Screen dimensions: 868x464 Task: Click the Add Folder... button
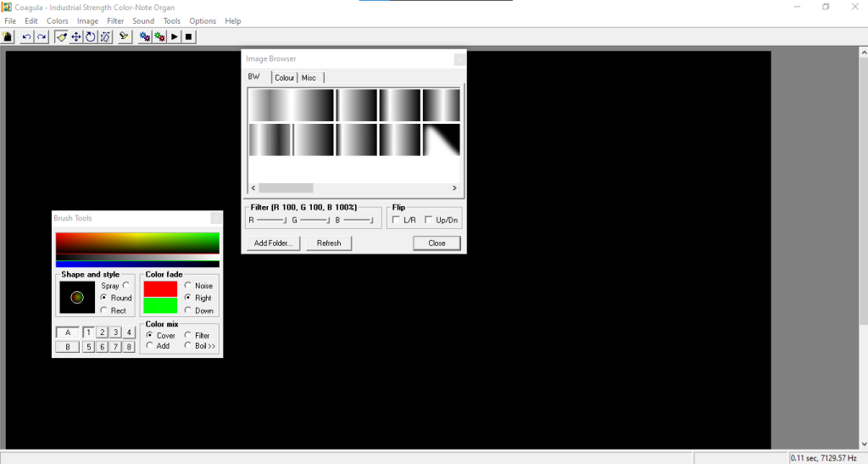pos(273,243)
